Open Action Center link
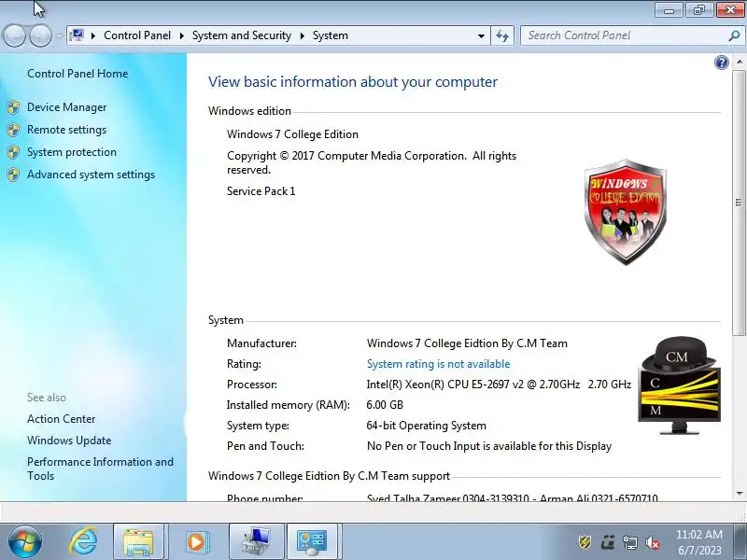The height and width of the screenshot is (560, 747). click(x=61, y=419)
